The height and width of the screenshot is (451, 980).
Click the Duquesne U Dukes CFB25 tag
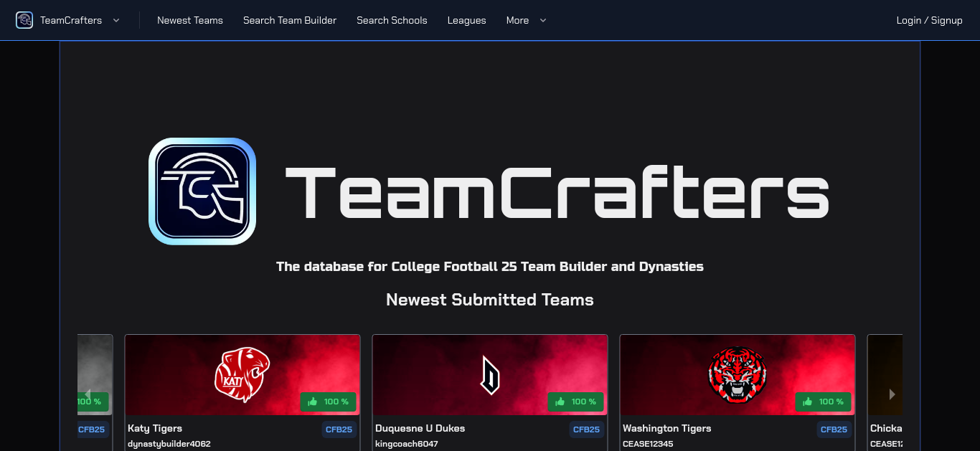tap(586, 429)
